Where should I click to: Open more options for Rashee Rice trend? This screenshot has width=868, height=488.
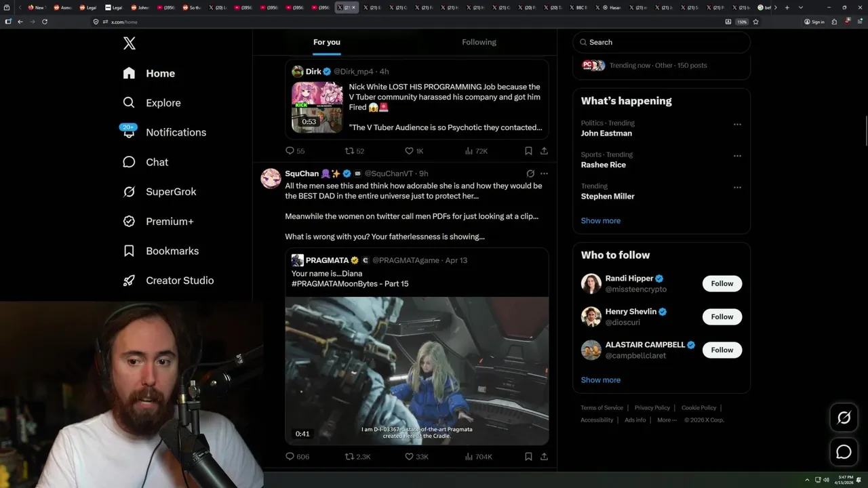[x=737, y=155]
